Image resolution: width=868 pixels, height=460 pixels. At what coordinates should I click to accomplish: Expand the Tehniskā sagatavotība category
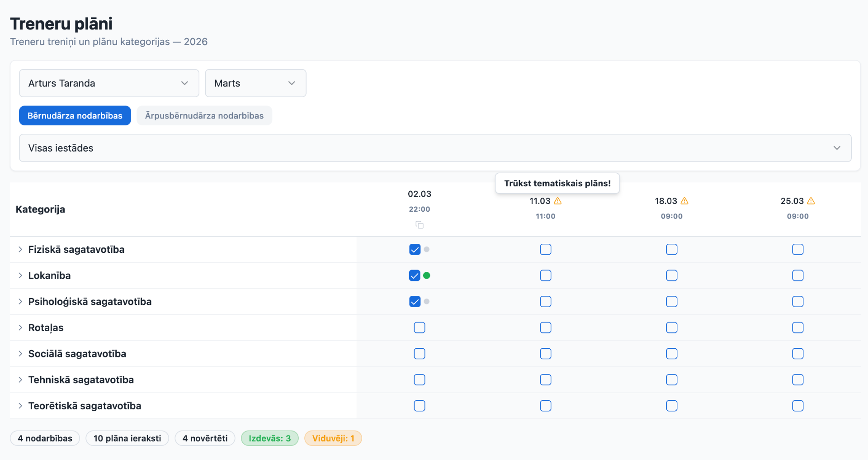pyautogui.click(x=20, y=380)
